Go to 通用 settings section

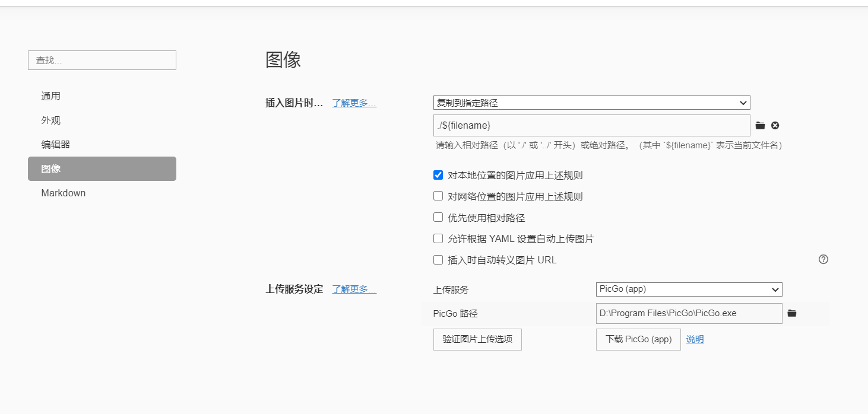point(102,96)
